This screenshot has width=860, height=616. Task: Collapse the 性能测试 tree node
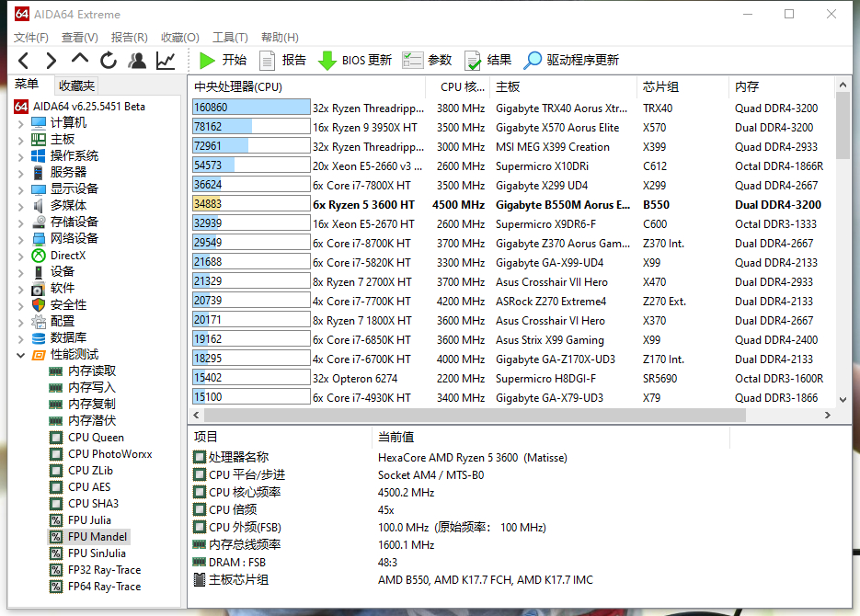20,355
